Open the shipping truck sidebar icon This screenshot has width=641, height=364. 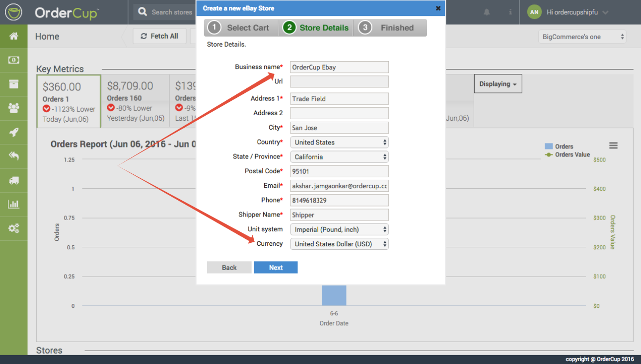13,180
